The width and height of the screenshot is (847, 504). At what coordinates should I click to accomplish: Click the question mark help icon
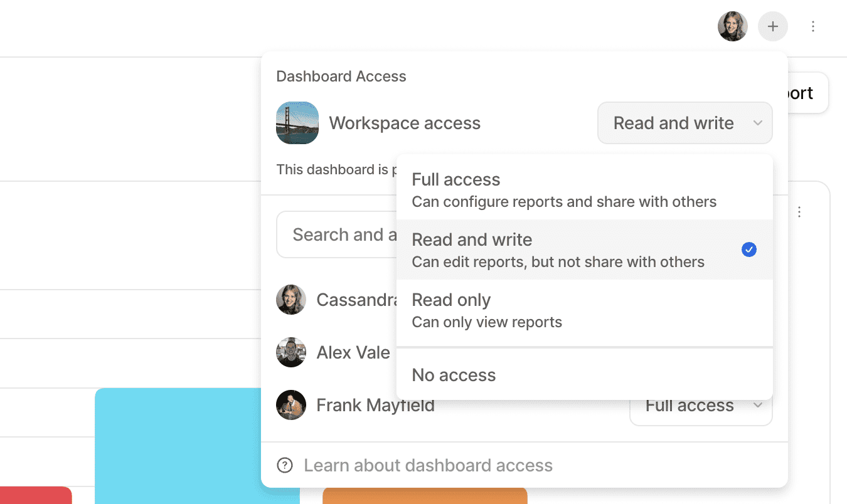[284, 465]
